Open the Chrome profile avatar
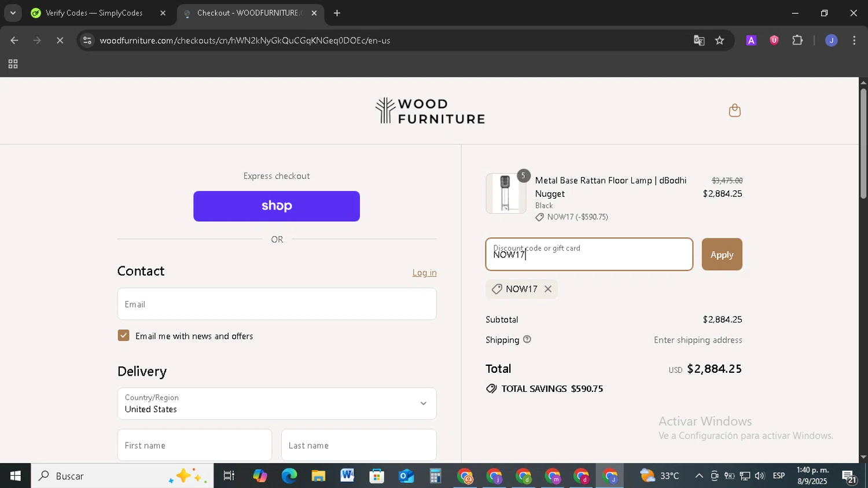Image resolution: width=868 pixels, height=488 pixels. click(x=831, y=41)
